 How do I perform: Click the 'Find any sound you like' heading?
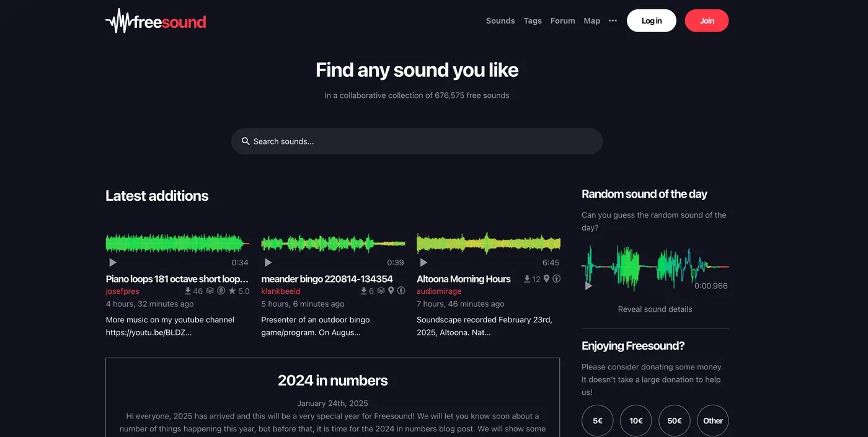click(417, 70)
